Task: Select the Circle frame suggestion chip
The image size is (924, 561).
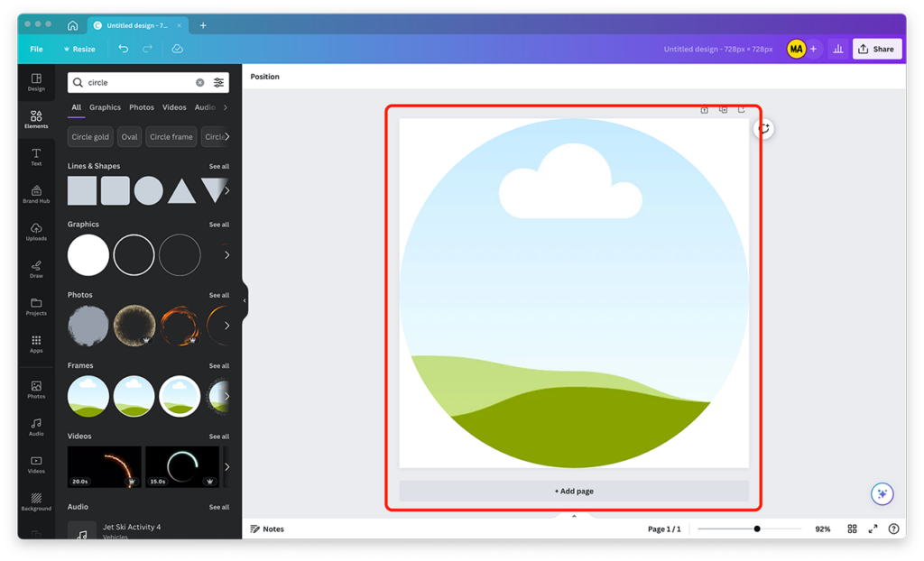Action: [x=171, y=137]
